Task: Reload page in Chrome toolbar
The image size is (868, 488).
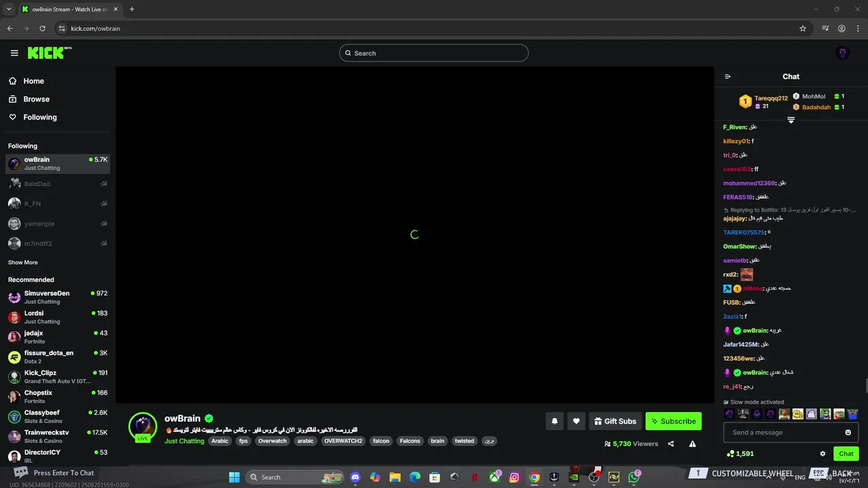Action: [x=42, y=28]
